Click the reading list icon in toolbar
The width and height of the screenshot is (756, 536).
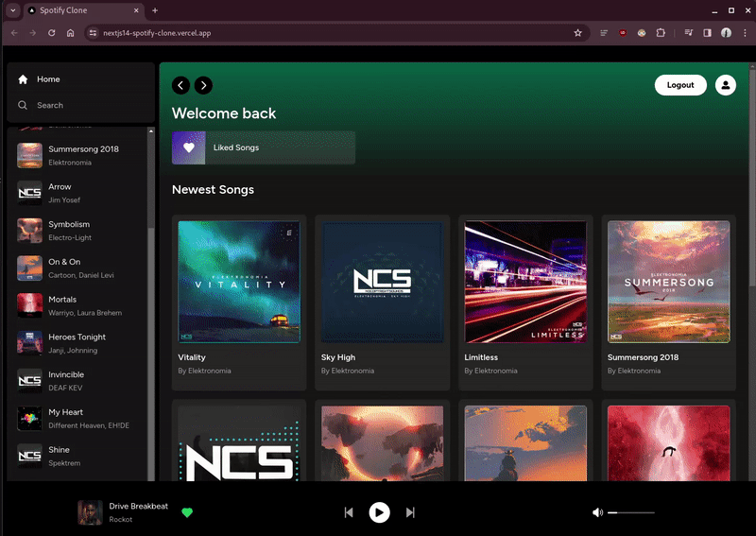604,33
